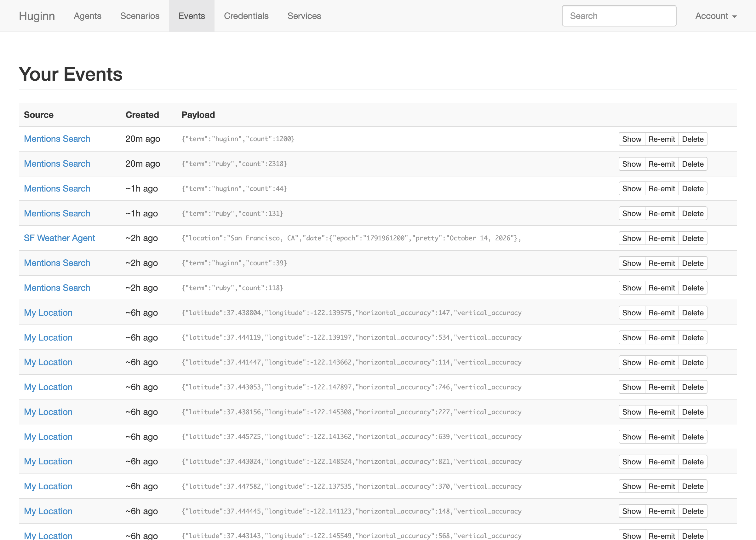Re-emit the ruby count 2318 event
Screen dimensions: 756x540
pos(661,164)
